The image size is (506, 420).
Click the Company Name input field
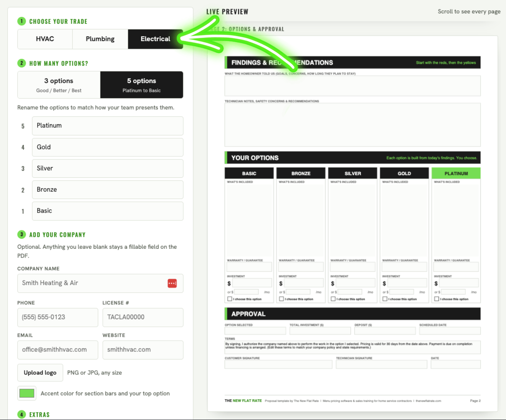coord(100,283)
